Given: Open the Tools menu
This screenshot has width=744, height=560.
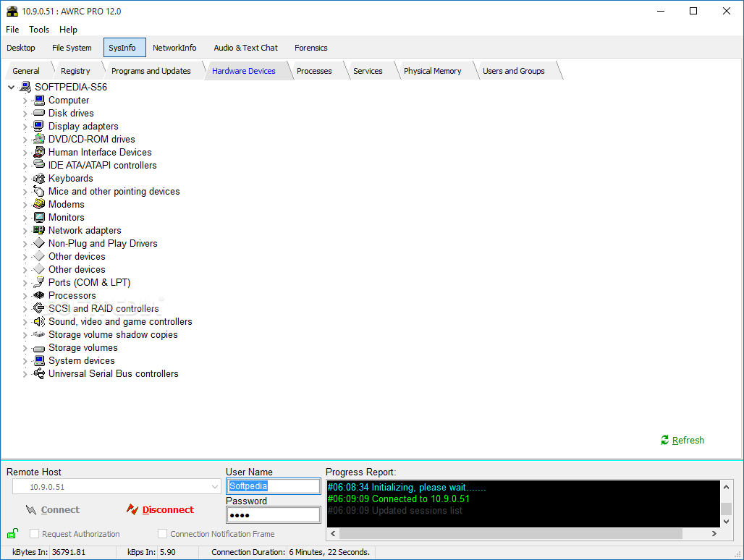Looking at the screenshot, I should coord(39,30).
